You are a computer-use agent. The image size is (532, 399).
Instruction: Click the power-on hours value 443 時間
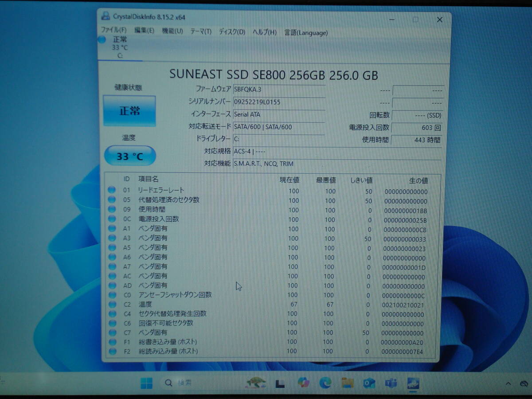pos(417,140)
